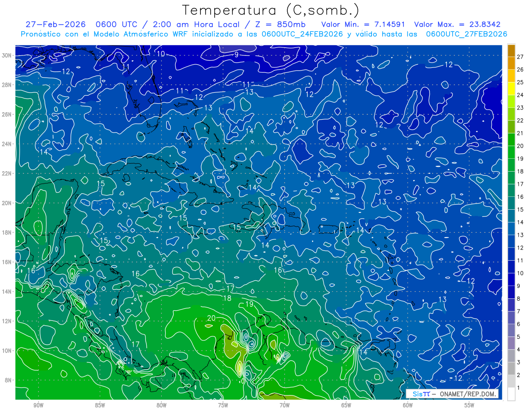Click the contour label 10 near Florida
This screenshot has width=532, height=411.
160,54
